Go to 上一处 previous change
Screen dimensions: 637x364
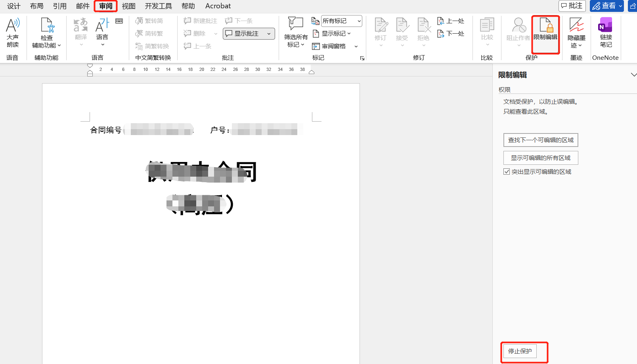tap(451, 21)
